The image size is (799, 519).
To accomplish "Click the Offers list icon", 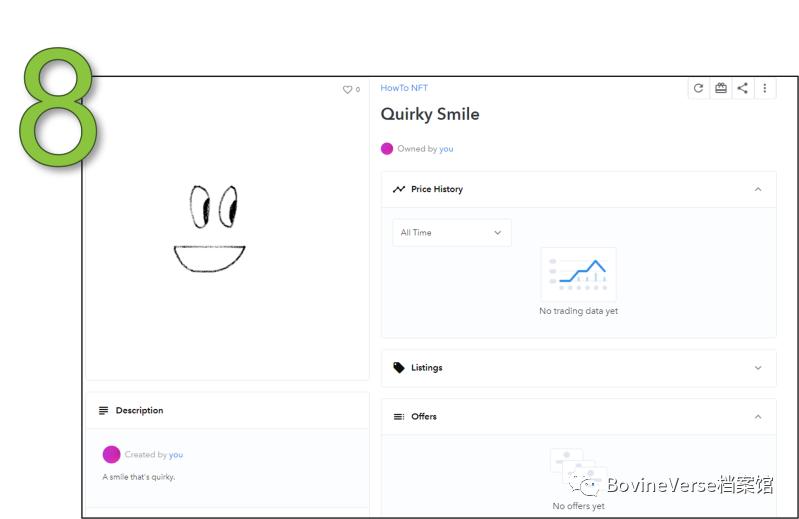I will (399, 417).
